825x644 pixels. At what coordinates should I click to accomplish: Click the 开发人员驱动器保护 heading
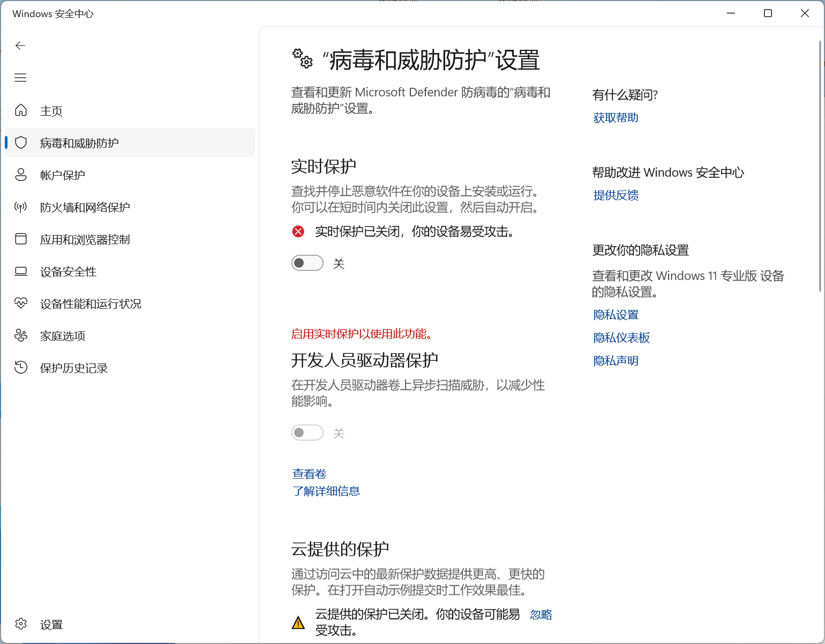point(365,360)
